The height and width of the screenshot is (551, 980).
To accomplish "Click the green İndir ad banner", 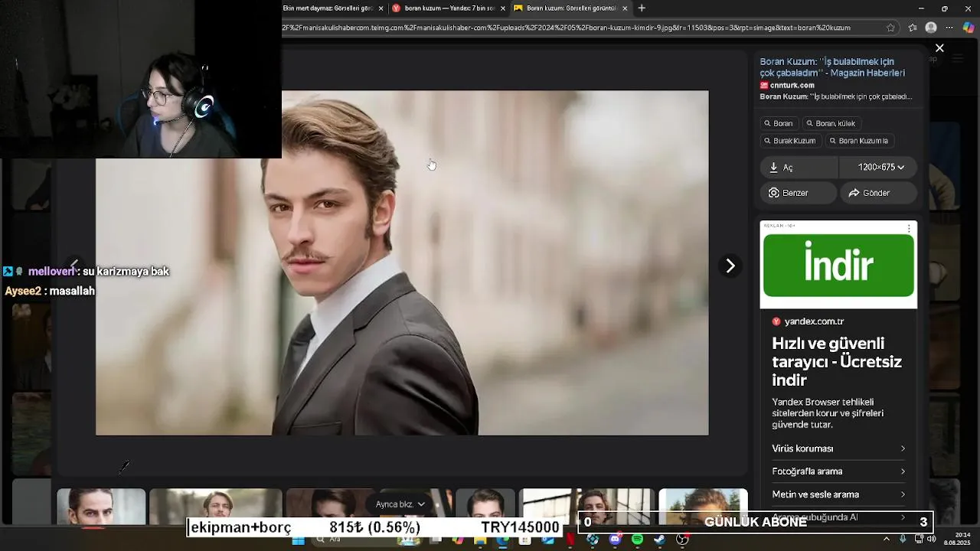I will (x=838, y=266).
